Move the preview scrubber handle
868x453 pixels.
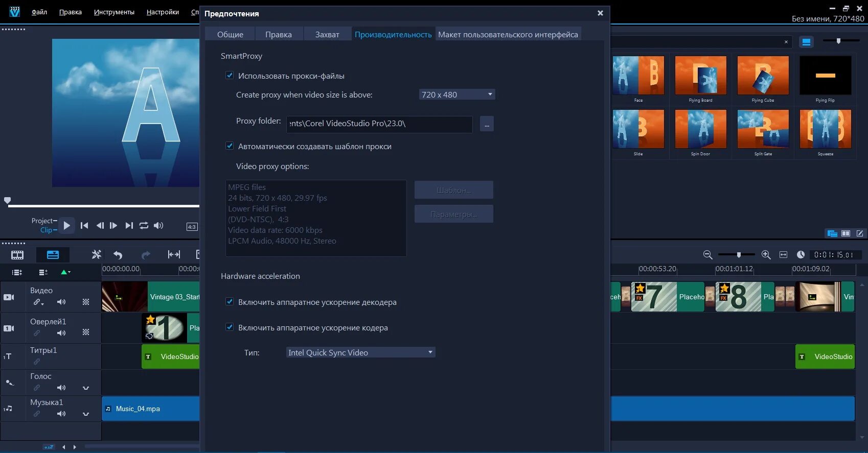pyautogui.click(x=8, y=201)
